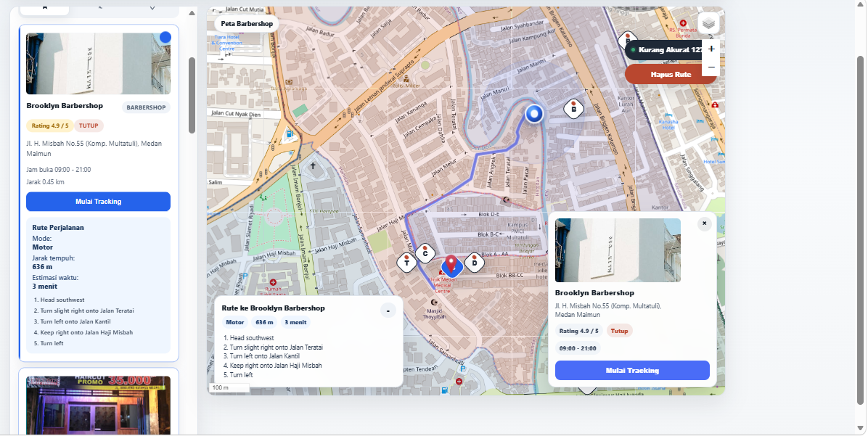Screen dimensions: 868x436
Task: Open the map layers switcher
Action: tap(708, 23)
